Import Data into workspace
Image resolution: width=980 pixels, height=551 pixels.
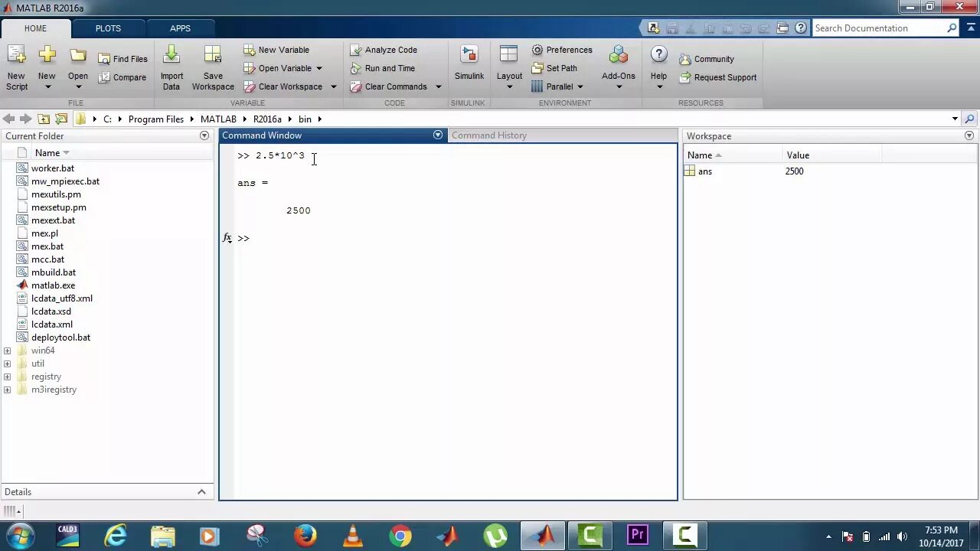coord(171,67)
